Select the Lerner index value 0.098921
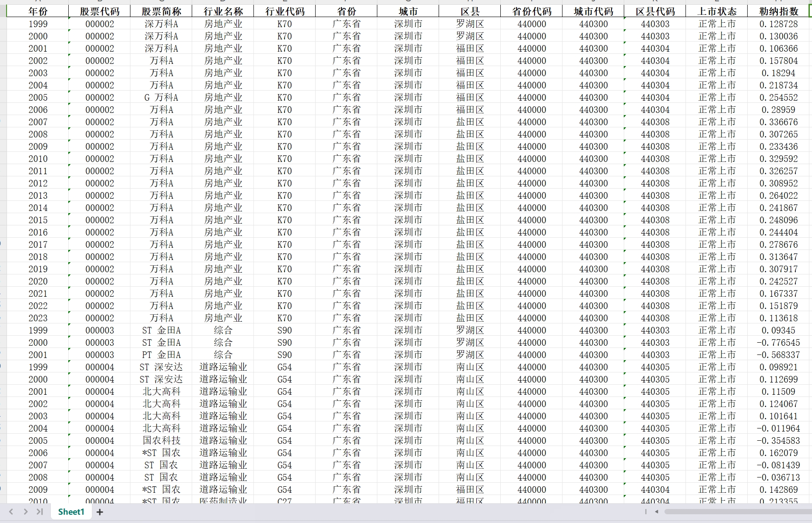The image size is (812, 523). click(x=778, y=367)
